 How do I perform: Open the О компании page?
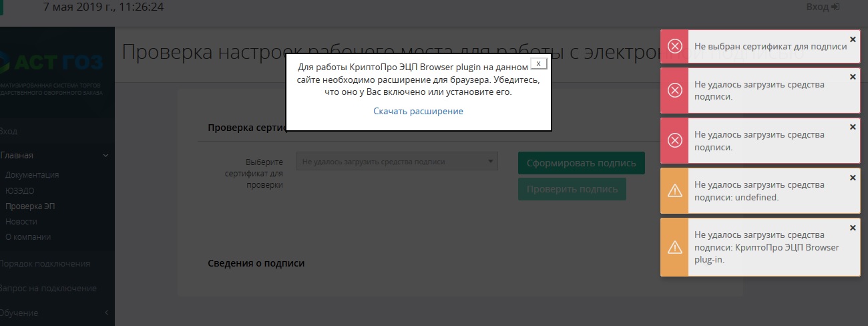click(x=28, y=236)
